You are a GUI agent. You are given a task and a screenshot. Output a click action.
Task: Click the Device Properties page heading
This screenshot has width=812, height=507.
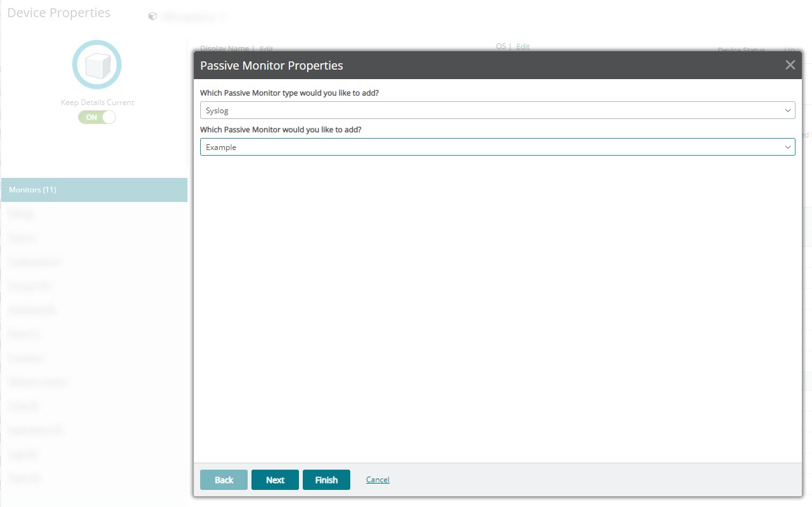(x=59, y=13)
